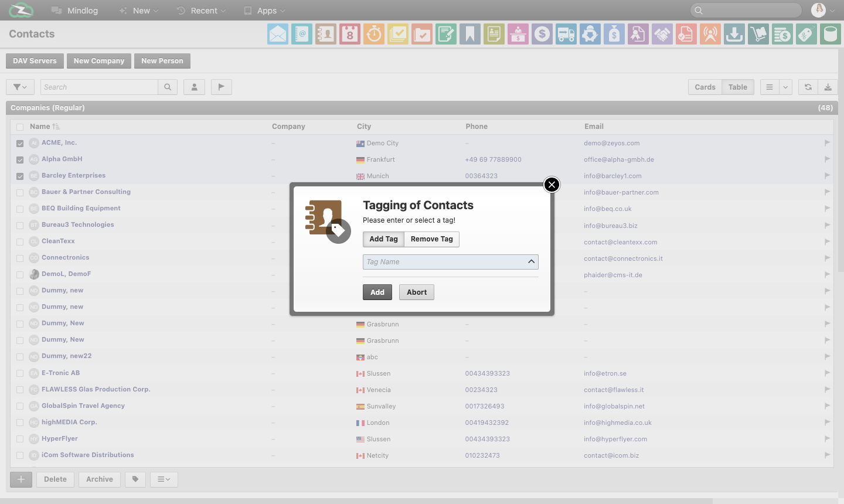This screenshot has width=844, height=504.
Task: Open the delivery truck icon
Action: click(566, 34)
